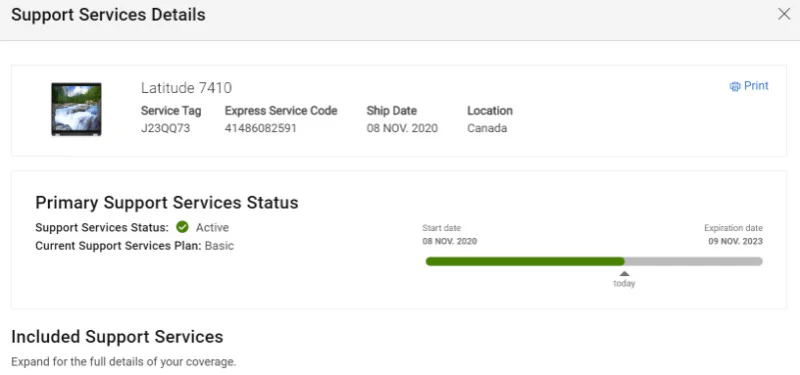Viewport: 800px width, 375px height.
Task: Select the Latitude 7410 laptop thumbnail
Action: (x=76, y=109)
